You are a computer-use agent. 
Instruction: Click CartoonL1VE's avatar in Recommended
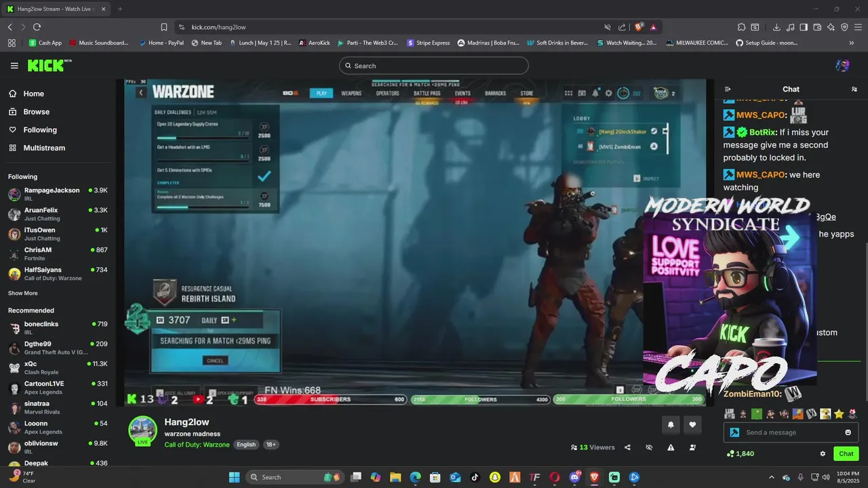point(14,388)
